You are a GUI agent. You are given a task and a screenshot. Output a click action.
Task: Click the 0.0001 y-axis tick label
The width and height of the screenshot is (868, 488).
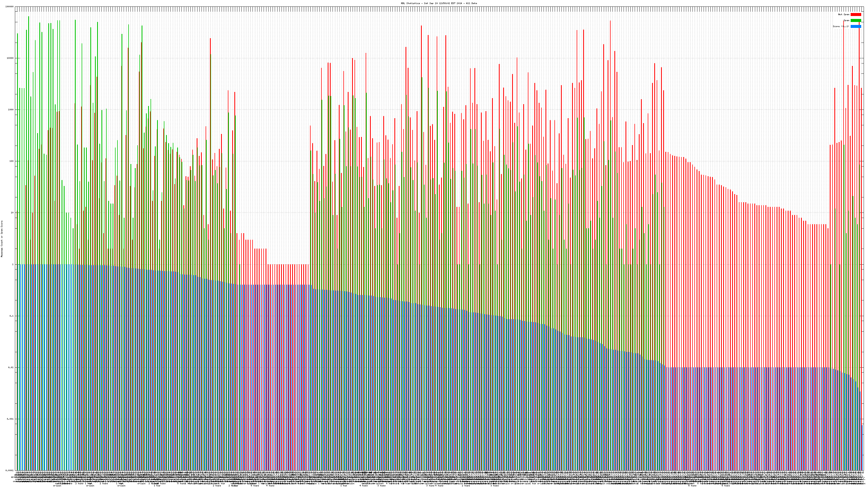[x=10, y=470]
